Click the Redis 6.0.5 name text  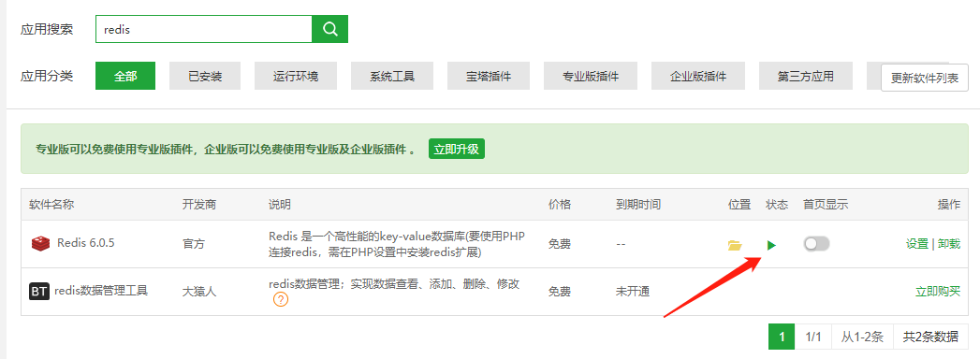(x=85, y=243)
